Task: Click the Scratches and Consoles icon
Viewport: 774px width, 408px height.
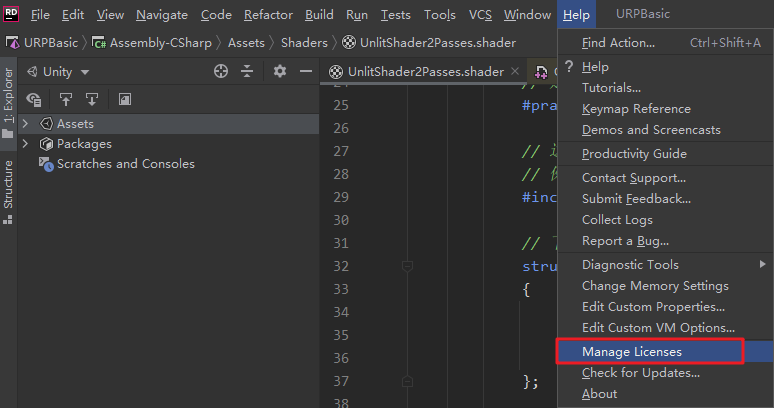Action: [x=46, y=164]
